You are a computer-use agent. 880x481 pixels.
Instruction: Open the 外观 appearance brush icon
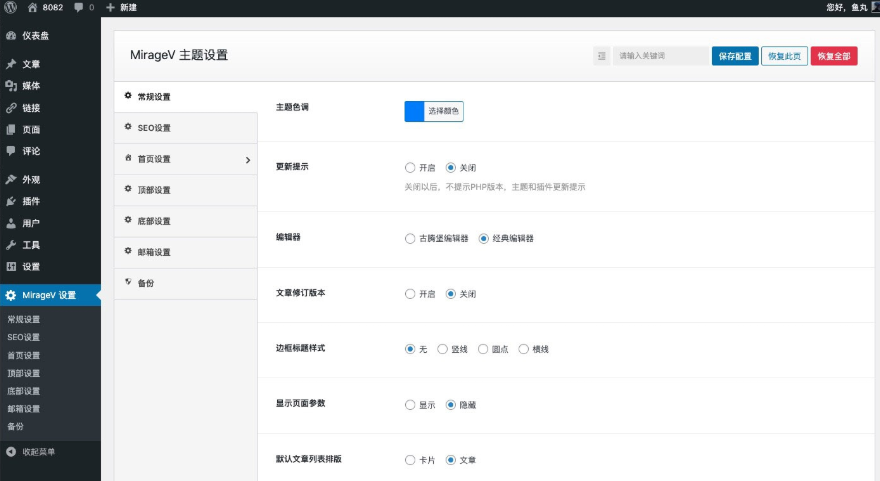click(x=11, y=180)
